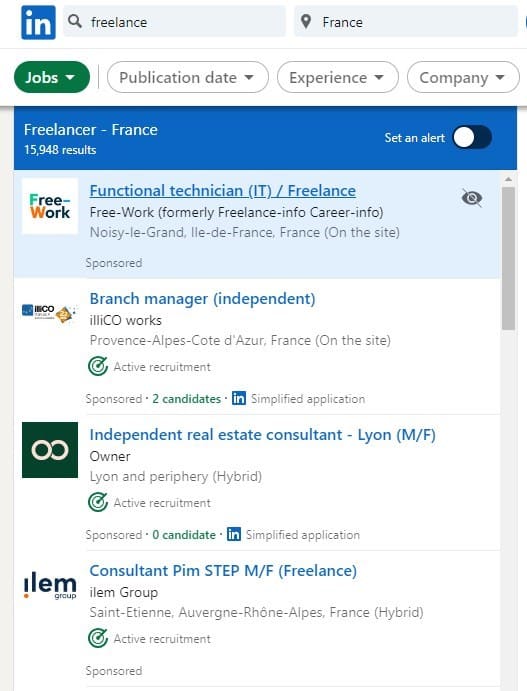Viewport: 527px width, 691px height.
Task: Click Active recruitment icon under illiCO works
Action: pyautogui.click(x=97, y=366)
